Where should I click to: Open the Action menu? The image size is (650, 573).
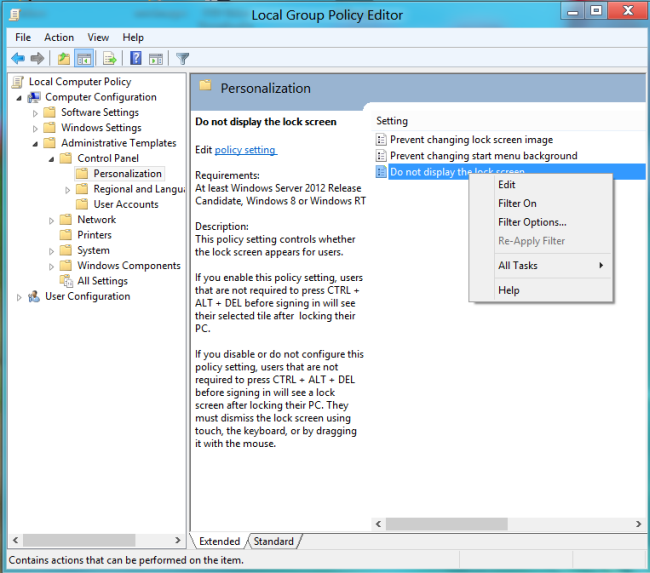[59, 37]
